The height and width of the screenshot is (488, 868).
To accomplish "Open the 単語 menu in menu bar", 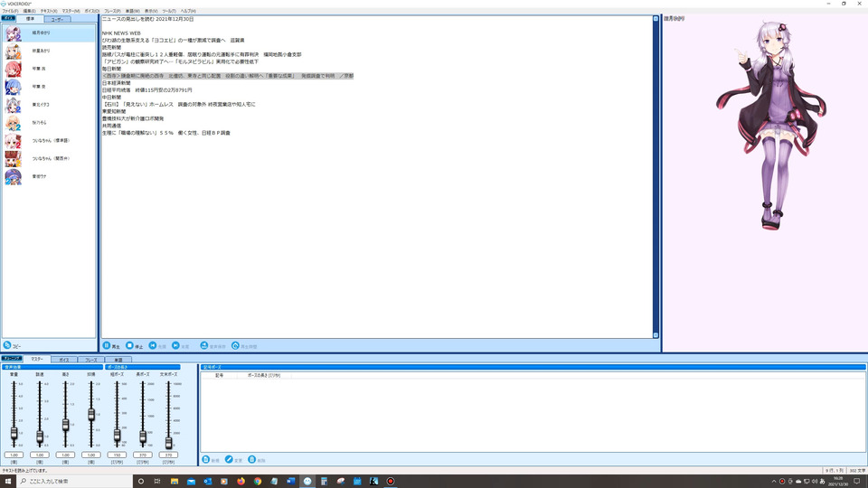I will [x=133, y=11].
